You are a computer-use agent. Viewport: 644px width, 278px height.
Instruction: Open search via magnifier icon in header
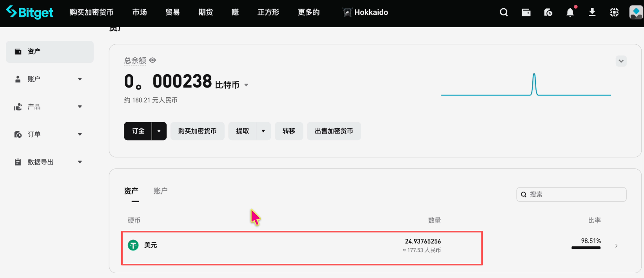[x=504, y=13]
